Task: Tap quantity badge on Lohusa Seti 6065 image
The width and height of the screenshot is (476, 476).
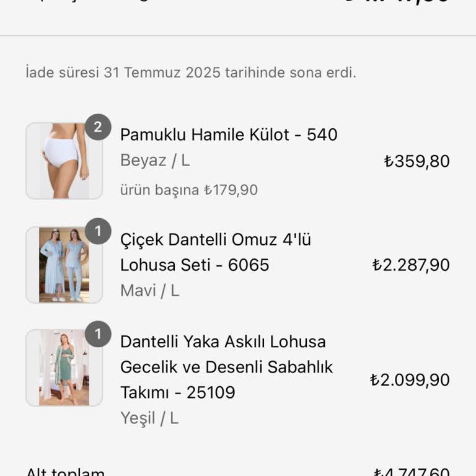Action: [x=98, y=231]
